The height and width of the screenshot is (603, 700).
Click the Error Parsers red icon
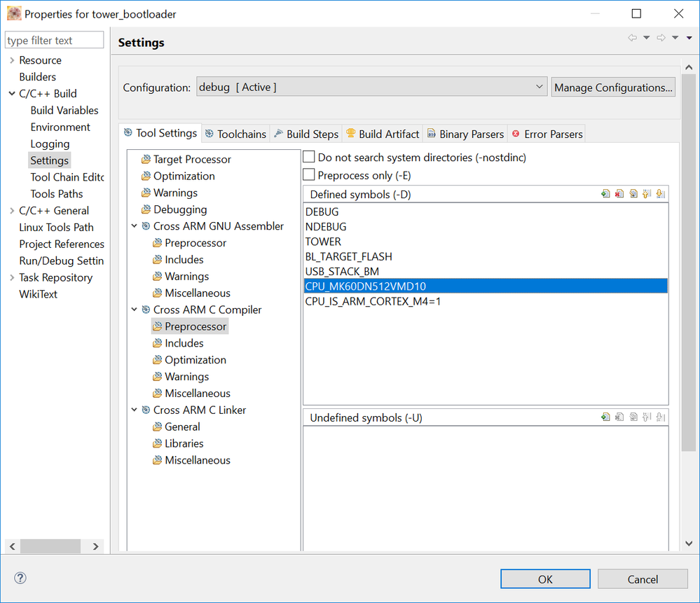[x=516, y=134]
